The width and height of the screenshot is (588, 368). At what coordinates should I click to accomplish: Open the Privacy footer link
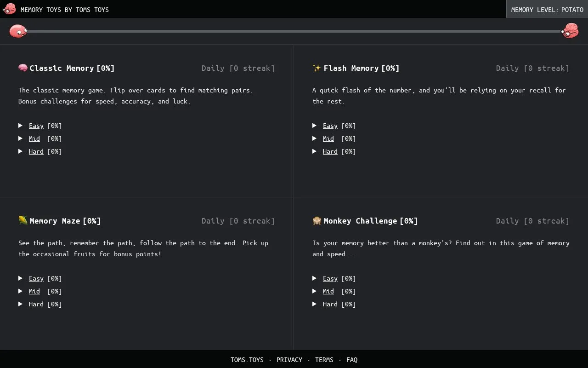point(289,360)
